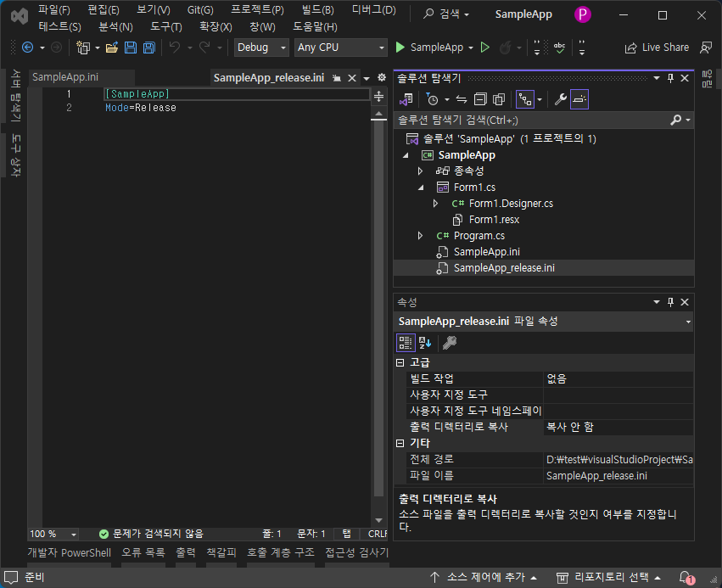Toggle Preview Selected Items button
This screenshot has height=588, width=722.
(x=579, y=99)
